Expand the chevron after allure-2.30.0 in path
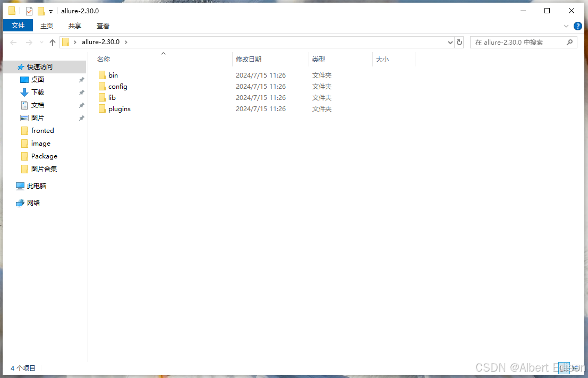 [x=126, y=42]
